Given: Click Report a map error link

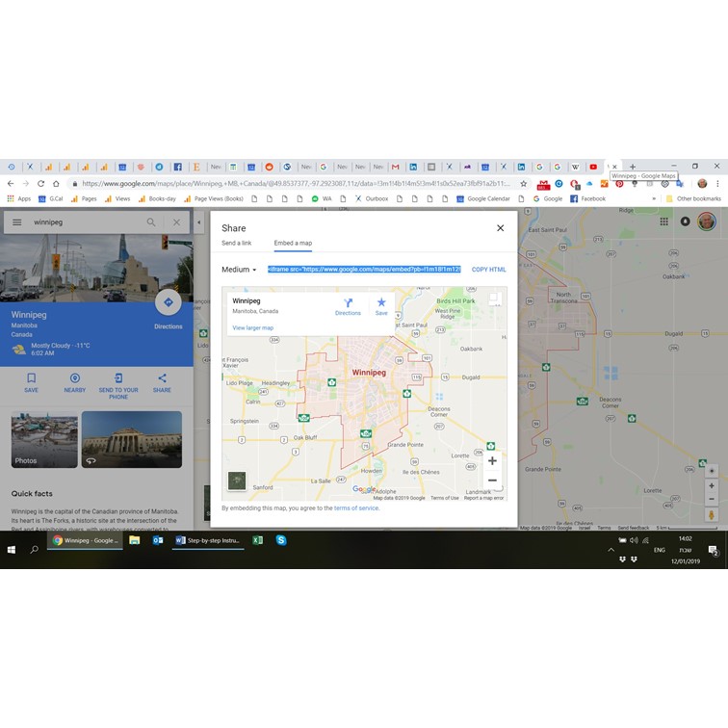Looking at the screenshot, I should pos(483,498).
